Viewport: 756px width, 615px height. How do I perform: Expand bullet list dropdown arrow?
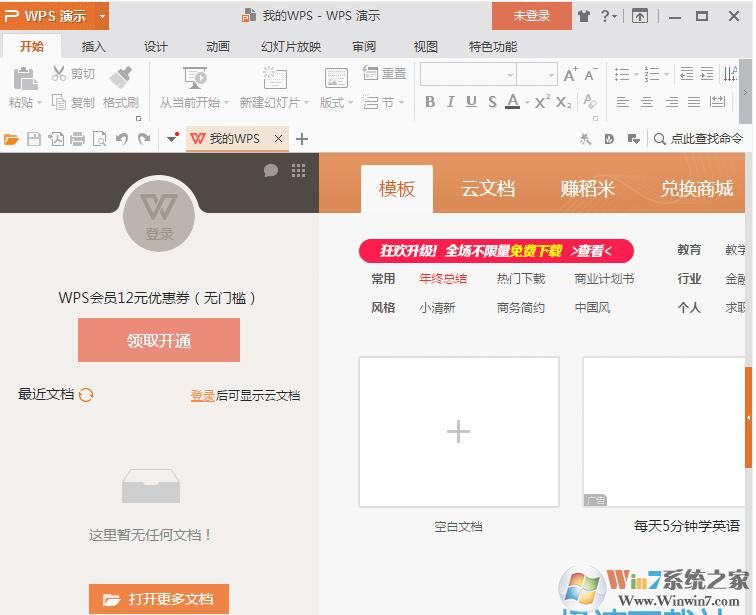point(635,75)
